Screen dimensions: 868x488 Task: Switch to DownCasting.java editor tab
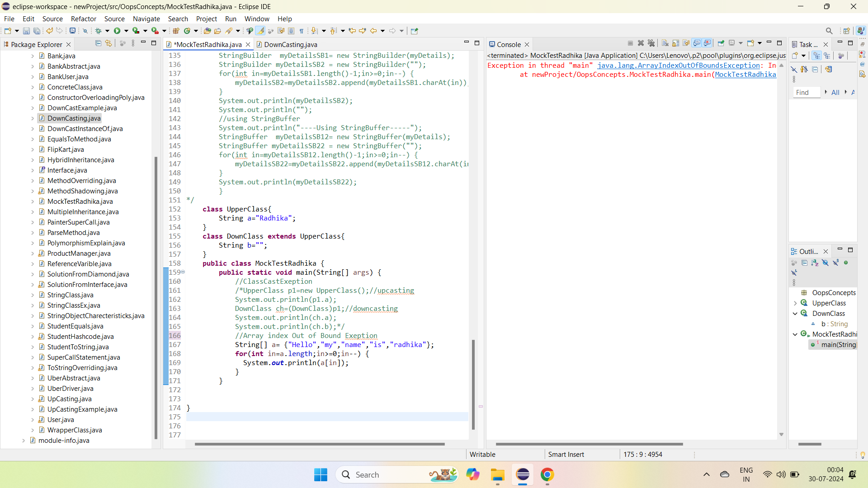290,44
